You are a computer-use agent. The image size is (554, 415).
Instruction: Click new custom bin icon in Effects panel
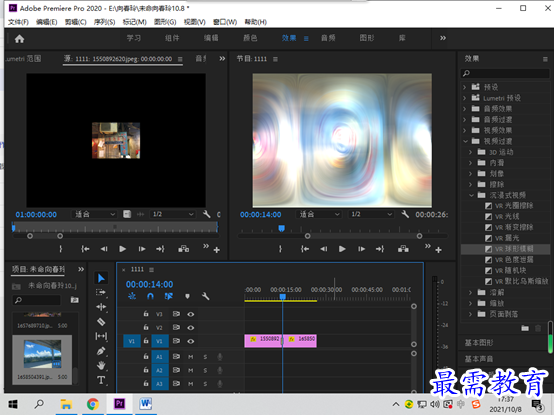[525, 328]
